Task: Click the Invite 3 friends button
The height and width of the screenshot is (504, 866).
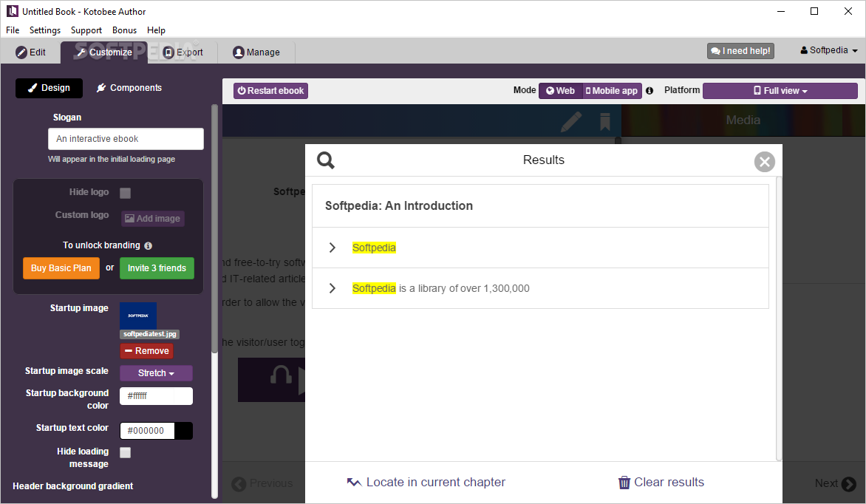Action: pos(157,268)
